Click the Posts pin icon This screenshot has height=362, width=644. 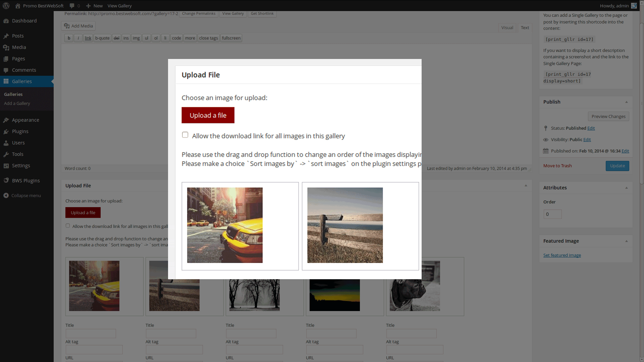[6, 36]
